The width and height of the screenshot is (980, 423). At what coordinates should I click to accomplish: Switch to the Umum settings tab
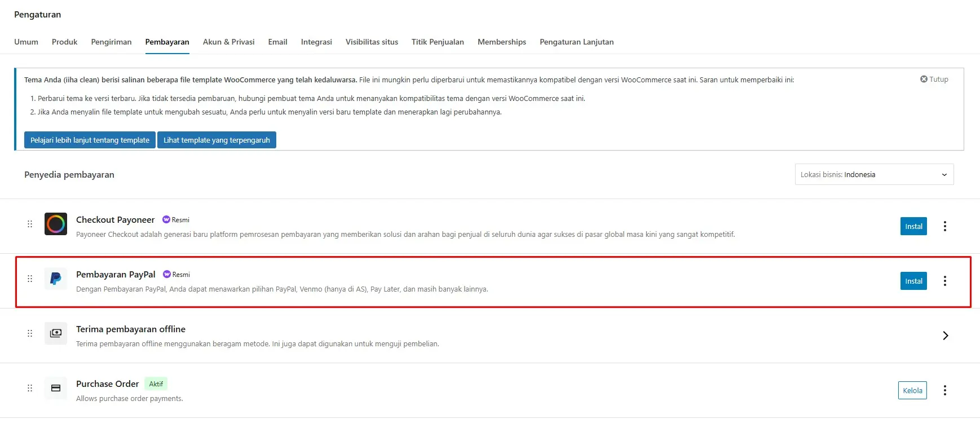(26, 42)
